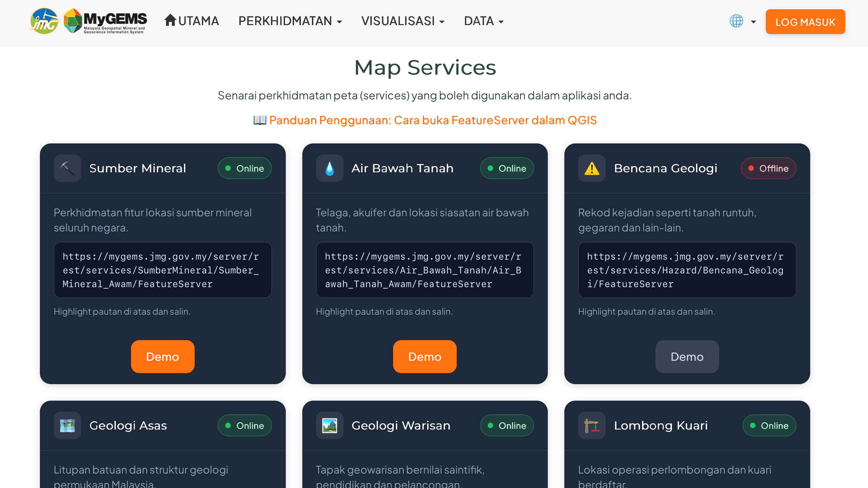Click the water drop icon on Air Bawah Tanah
The image size is (868, 488).
click(x=329, y=168)
